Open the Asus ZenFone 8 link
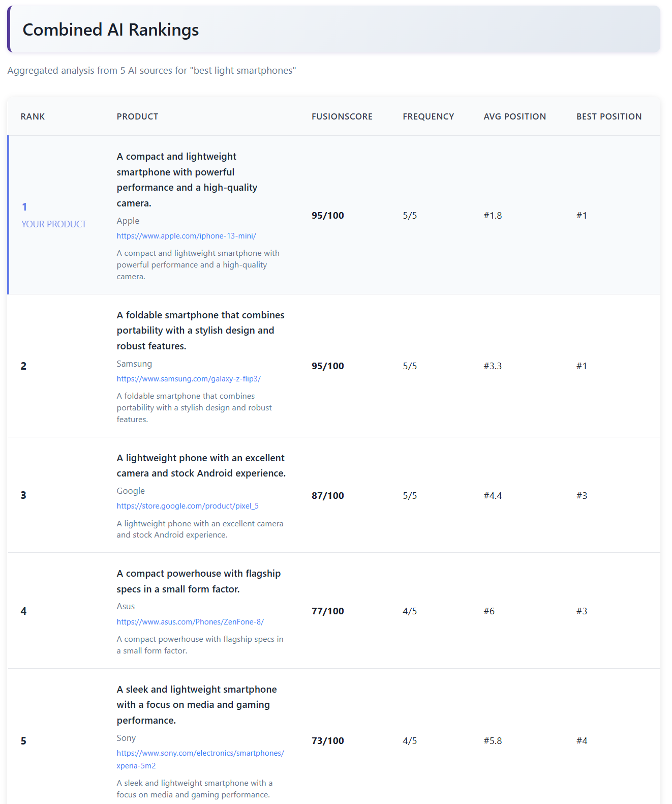The image size is (672, 804). point(190,622)
